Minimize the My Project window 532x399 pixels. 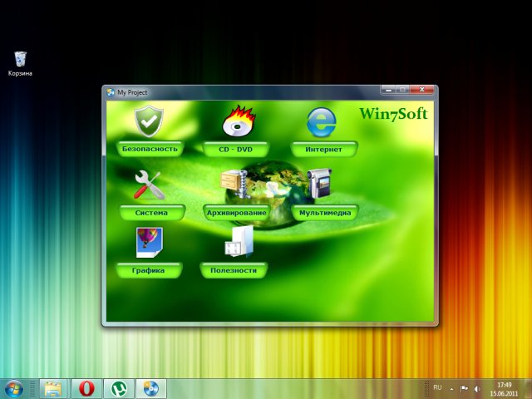pos(389,90)
